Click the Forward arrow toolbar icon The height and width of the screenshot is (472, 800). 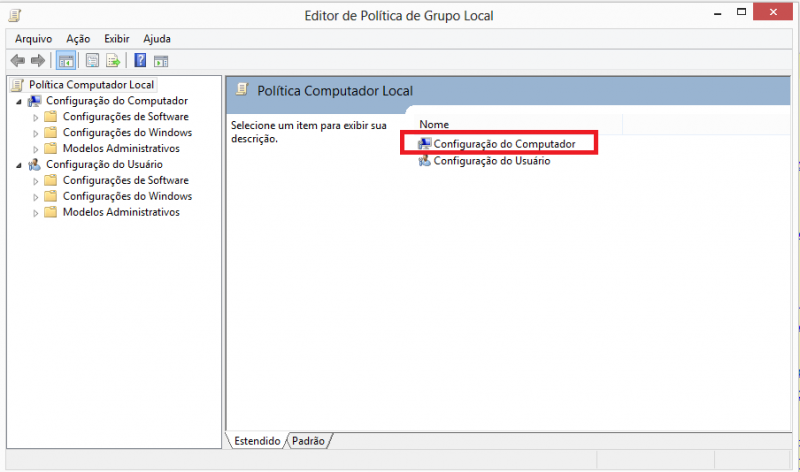[x=37, y=60]
